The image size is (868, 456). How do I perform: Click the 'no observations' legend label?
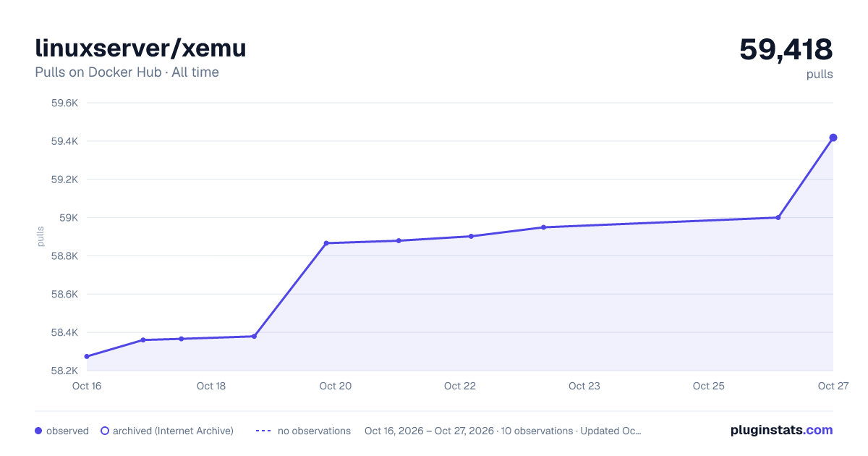coord(314,431)
